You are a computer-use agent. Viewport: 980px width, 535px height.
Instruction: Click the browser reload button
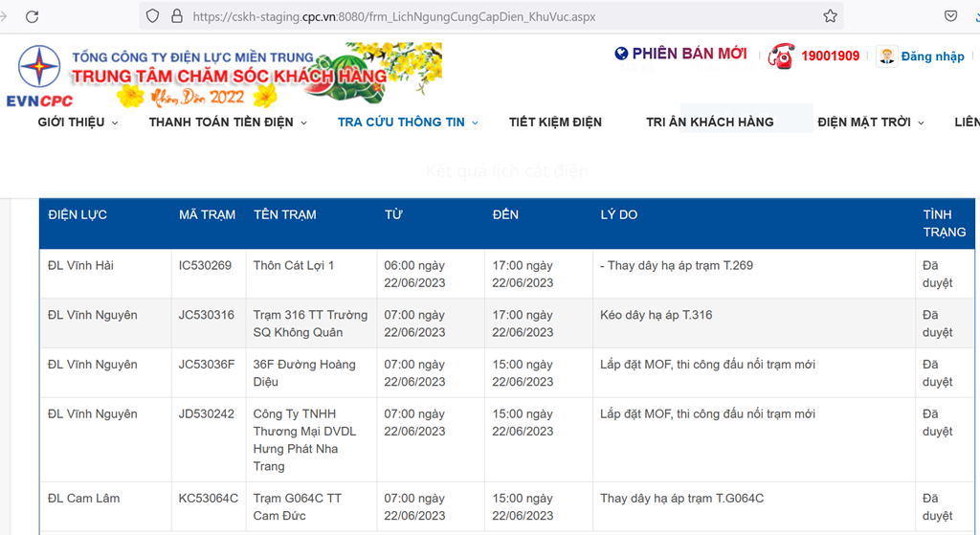[x=33, y=16]
